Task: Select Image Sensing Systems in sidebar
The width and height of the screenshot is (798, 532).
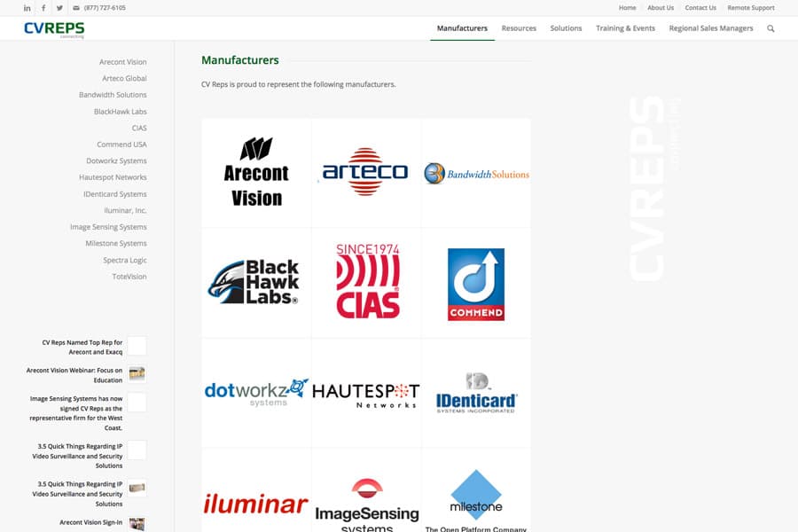Action: click(x=108, y=227)
